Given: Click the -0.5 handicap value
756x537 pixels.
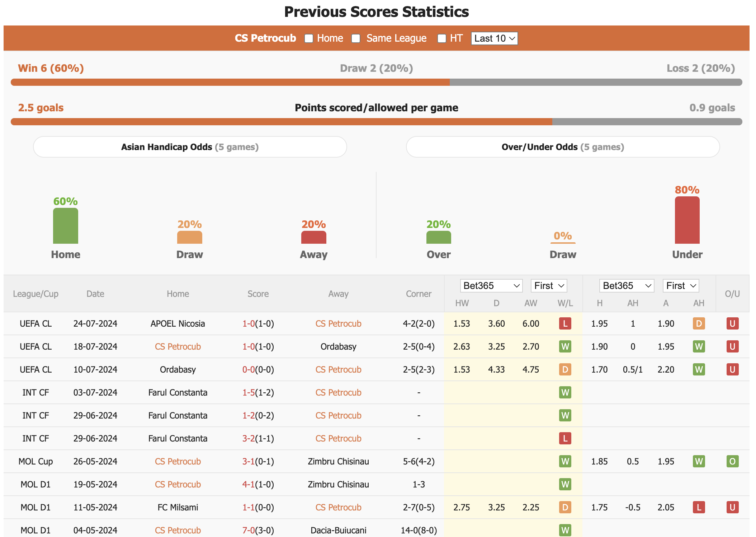Looking at the screenshot, I should click(x=633, y=507).
